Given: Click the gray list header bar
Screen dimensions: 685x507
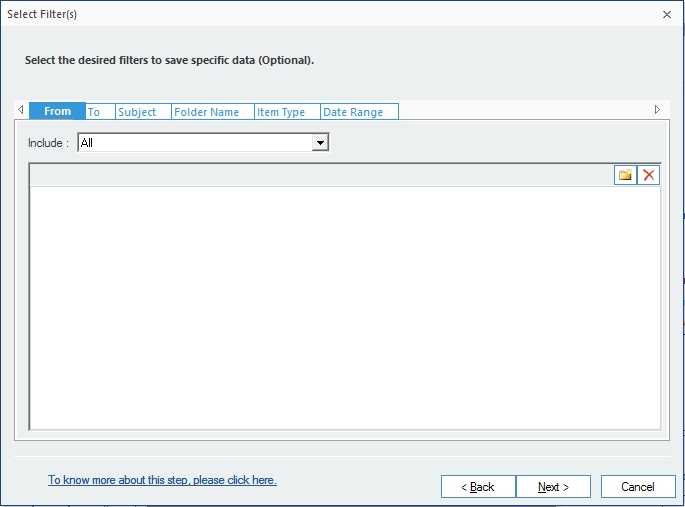Looking at the screenshot, I should [322, 175].
